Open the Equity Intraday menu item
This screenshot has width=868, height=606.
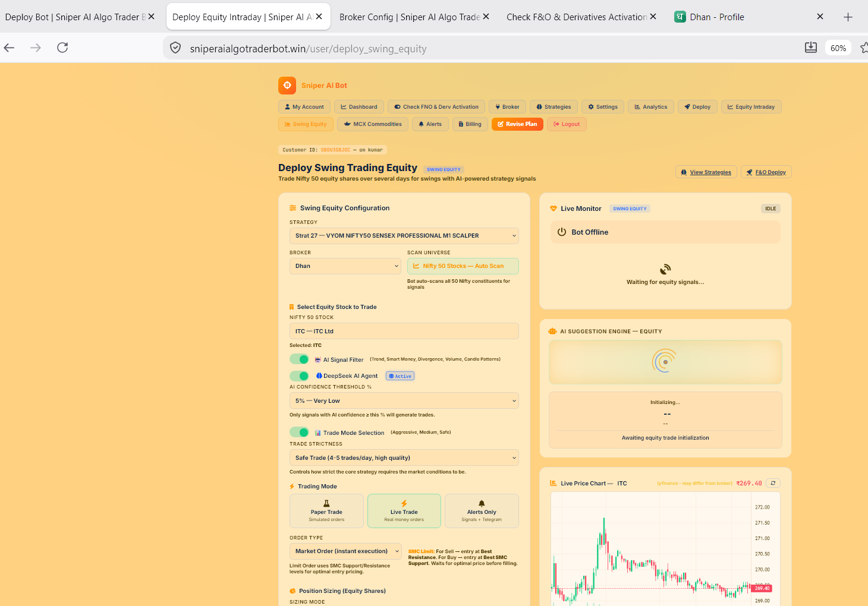click(x=751, y=107)
